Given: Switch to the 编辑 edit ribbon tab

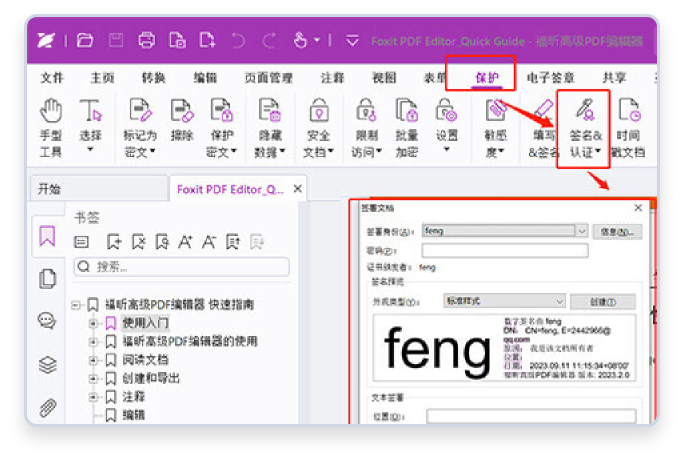Looking at the screenshot, I should point(205,78).
